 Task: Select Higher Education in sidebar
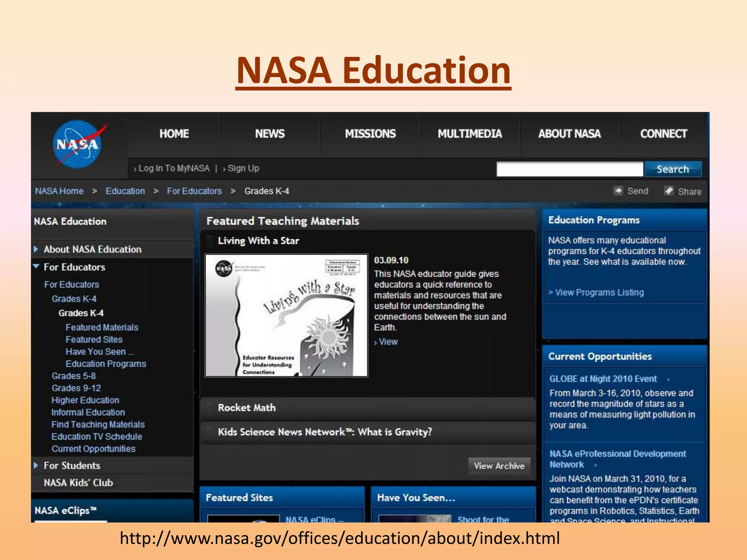85,400
